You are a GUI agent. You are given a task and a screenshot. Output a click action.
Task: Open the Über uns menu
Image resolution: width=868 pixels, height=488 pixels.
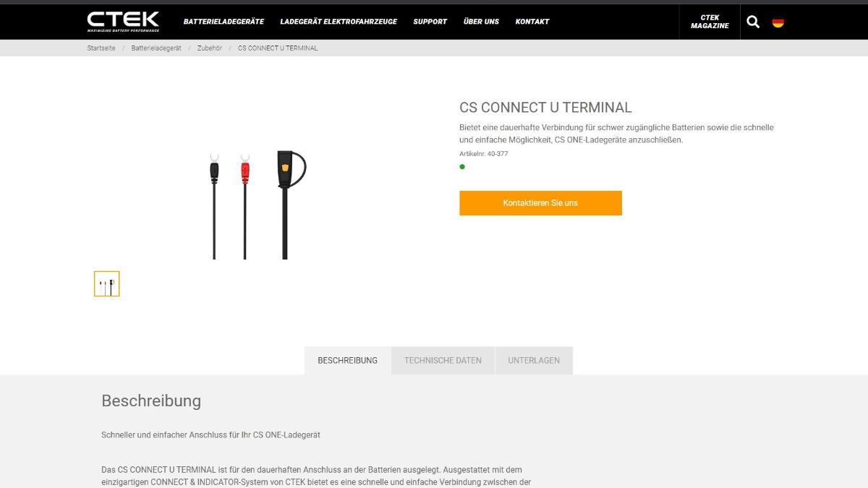coord(481,22)
